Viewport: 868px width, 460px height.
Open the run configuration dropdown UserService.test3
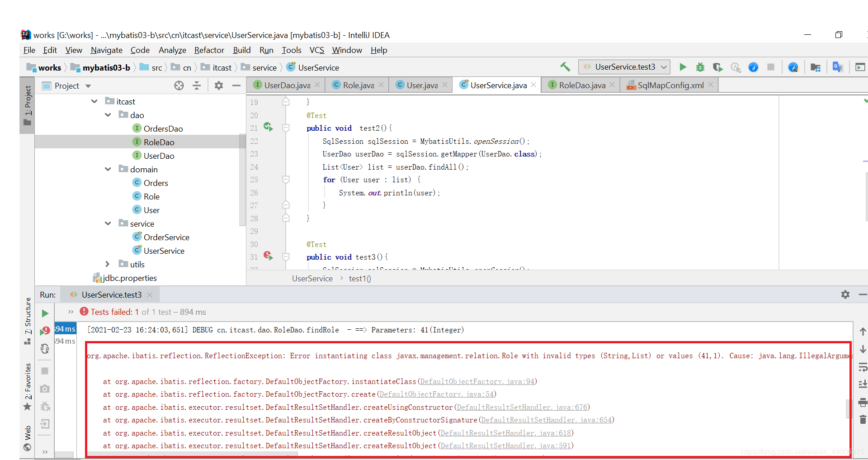pyautogui.click(x=624, y=67)
